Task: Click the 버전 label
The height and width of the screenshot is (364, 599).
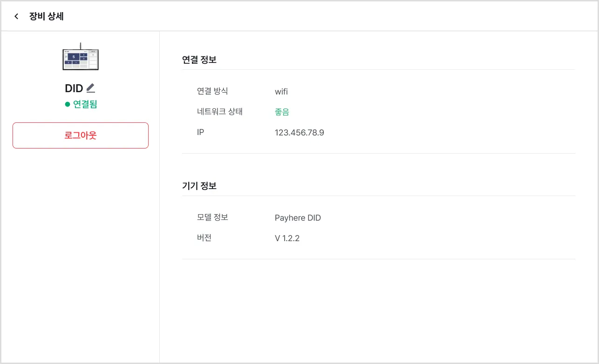Action: [x=204, y=238]
